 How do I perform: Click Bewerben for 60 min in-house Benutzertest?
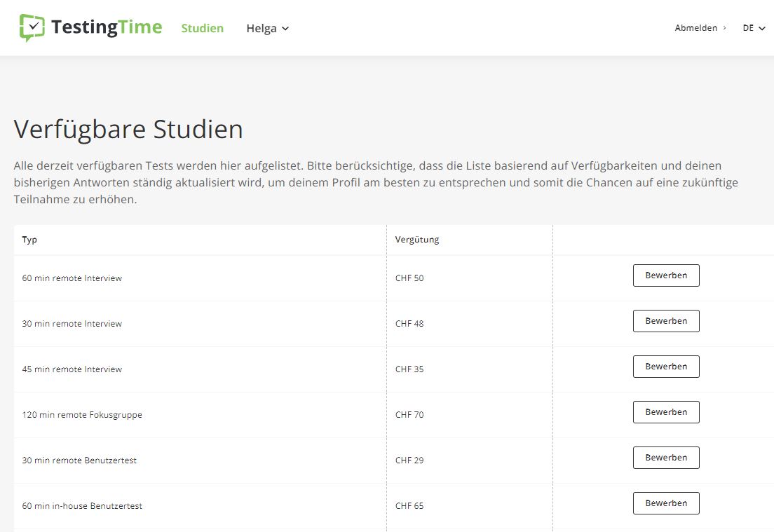point(666,503)
